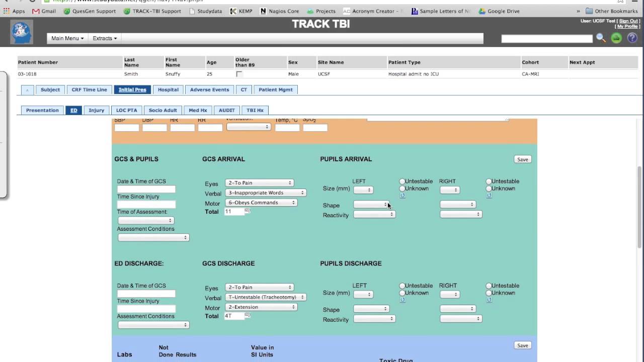Click icon beside GCS Discharge Total field
Image resolution: width=644 pixels, height=362 pixels.
click(248, 315)
